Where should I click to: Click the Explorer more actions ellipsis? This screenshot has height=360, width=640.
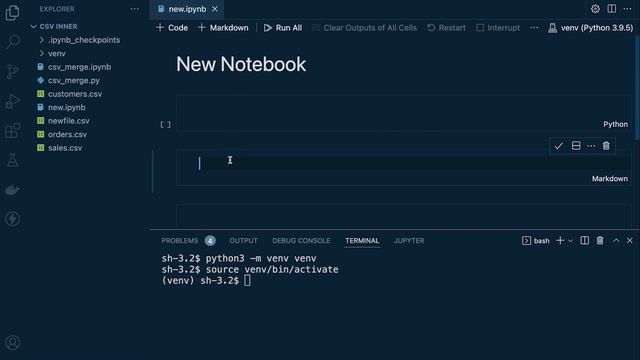click(x=134, y=9)
